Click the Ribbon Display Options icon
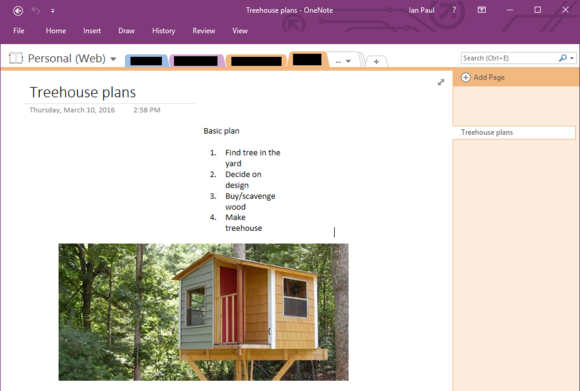Viewport: 580px width, 391px height. click(x=482, y=10)
